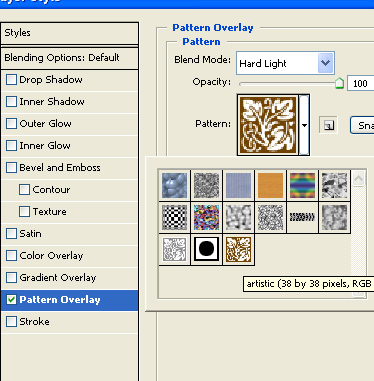The width and height of the screenshot is (374, 381).
Task: Select the black and white checkerboard pattern
Action: pyautogui.click(x=175, y=217)
